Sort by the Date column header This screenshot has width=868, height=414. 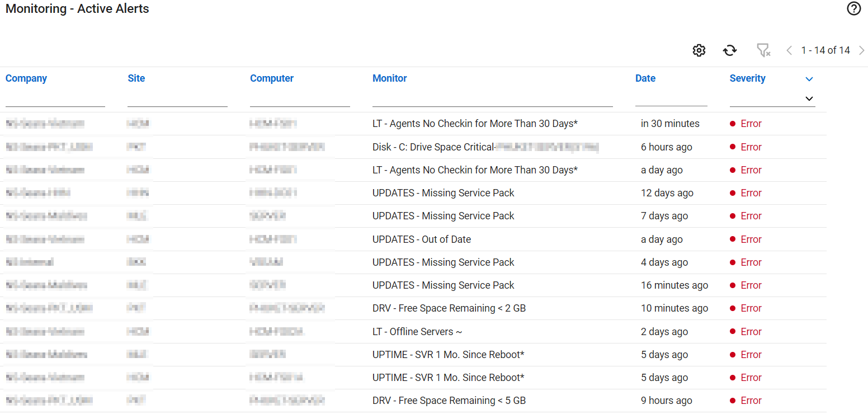[645, 78]
